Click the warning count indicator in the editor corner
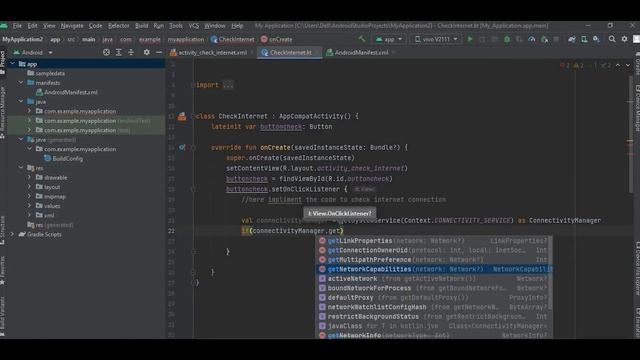This screenshot has height=360, width=640. tap(578, 65)
